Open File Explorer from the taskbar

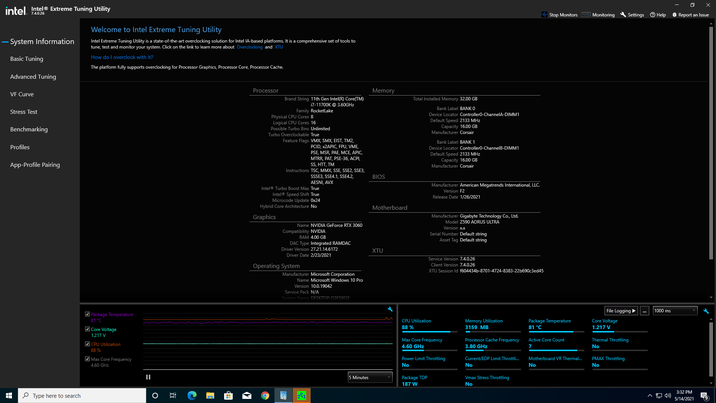210,395
